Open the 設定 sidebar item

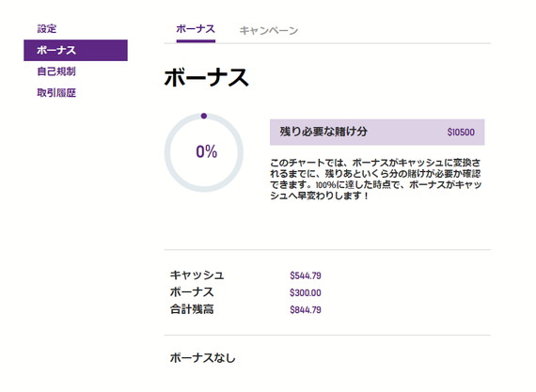(46, 28)
